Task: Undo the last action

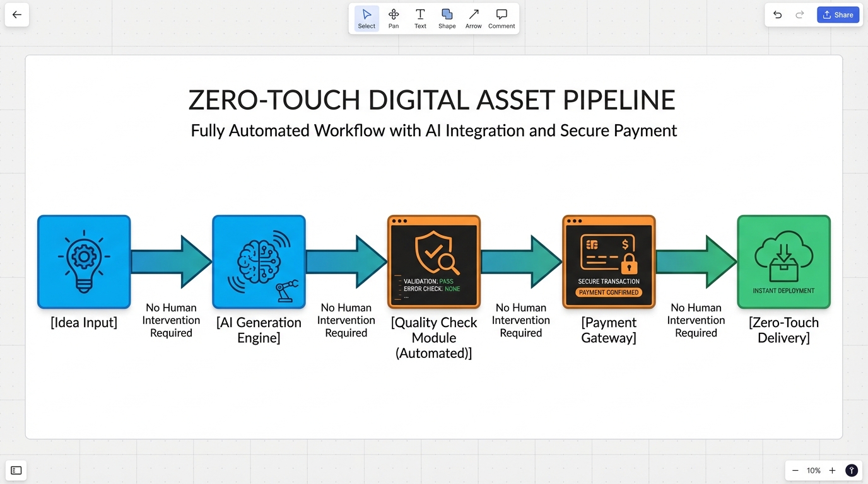Action: point(778,15)
